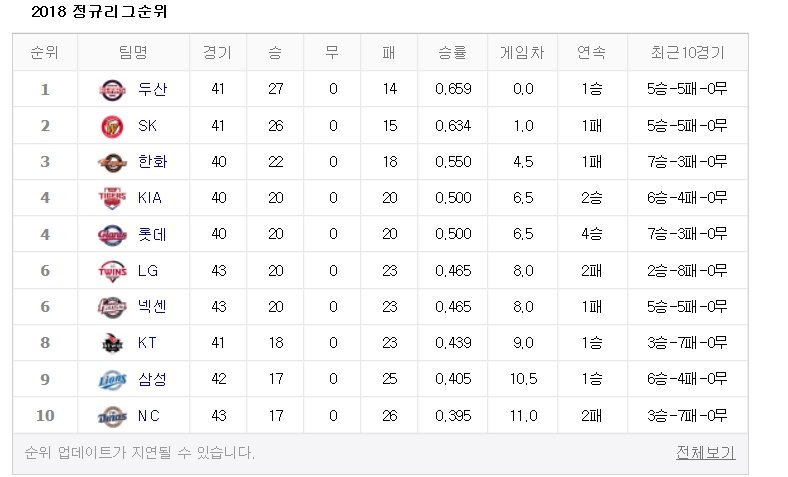The height and width of the screenshot is (477, 788).
Task: Click the SK team logo icon
Action: [113, 125]
